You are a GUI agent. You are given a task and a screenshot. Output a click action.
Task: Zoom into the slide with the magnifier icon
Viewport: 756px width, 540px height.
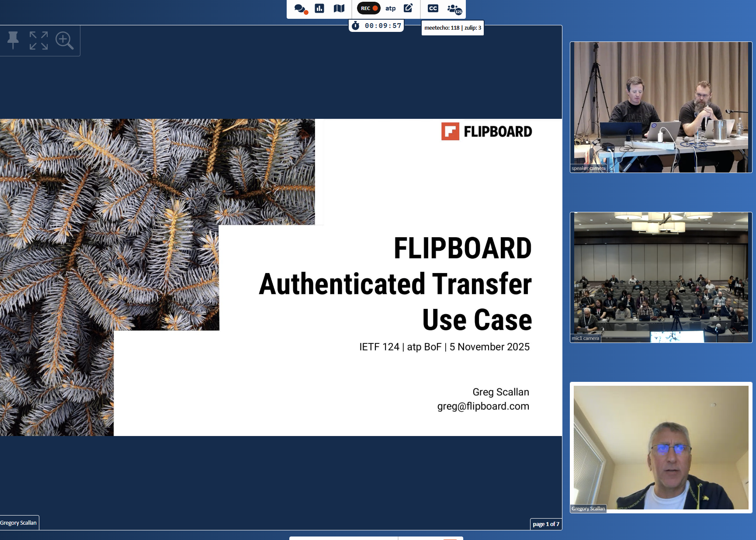65,40
